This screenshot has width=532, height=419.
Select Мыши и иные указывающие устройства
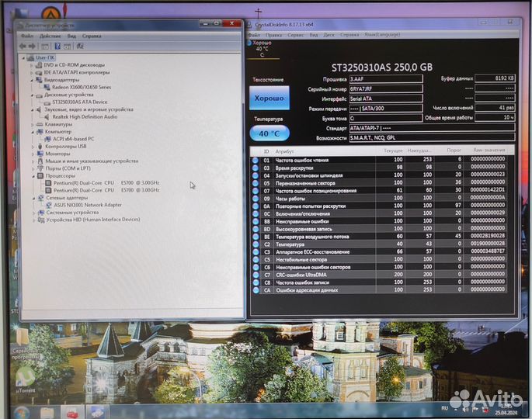(x=92, y=161)
